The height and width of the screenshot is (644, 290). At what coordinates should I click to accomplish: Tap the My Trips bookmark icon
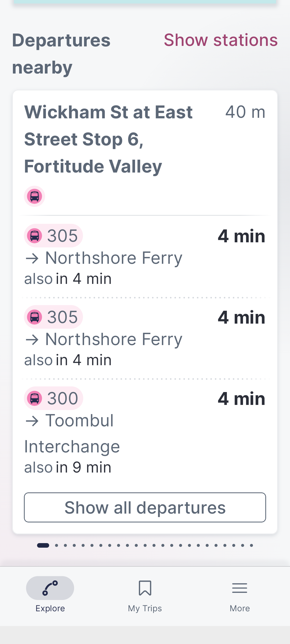click(x=145, y=588)
